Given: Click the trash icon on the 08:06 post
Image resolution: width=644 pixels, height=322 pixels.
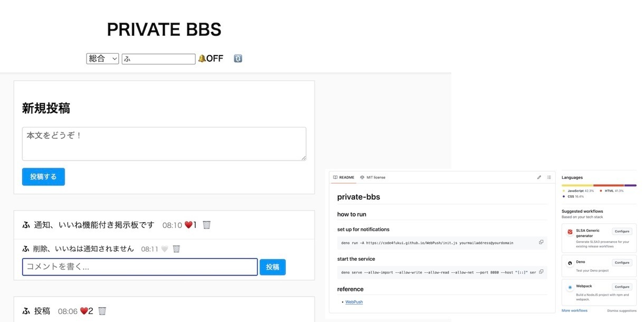Looking at the screenshot, I should [x=102, y=311].
